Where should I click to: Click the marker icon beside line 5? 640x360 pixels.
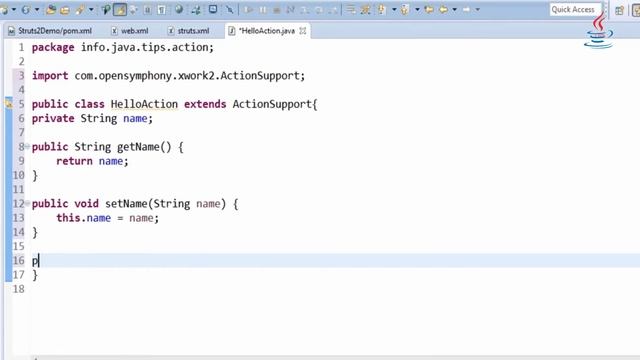pyautogui.click(x=9, y=103)
